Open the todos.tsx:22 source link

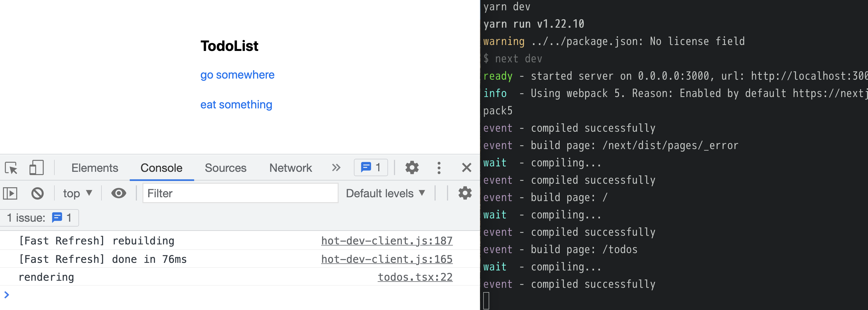(x=415, y=277)
